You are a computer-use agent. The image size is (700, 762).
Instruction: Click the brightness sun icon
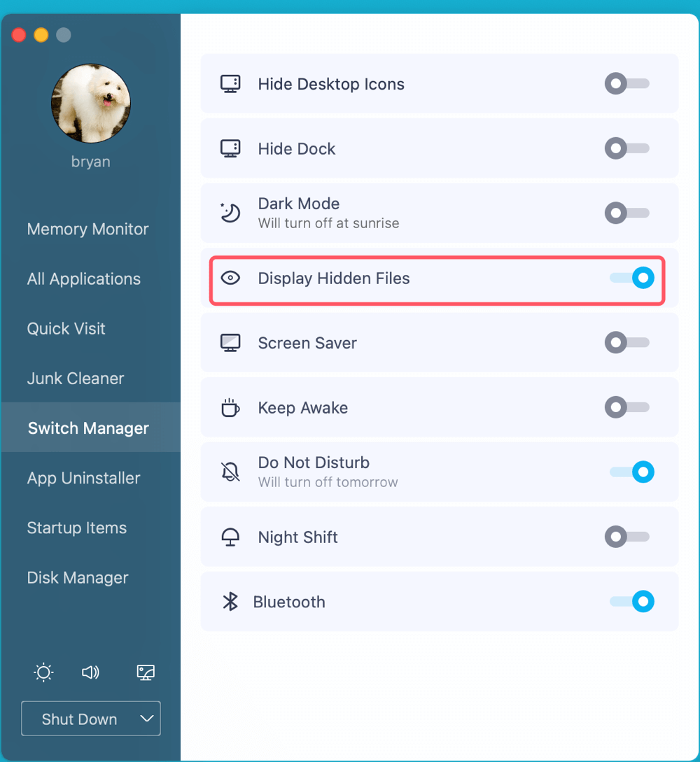43,672
